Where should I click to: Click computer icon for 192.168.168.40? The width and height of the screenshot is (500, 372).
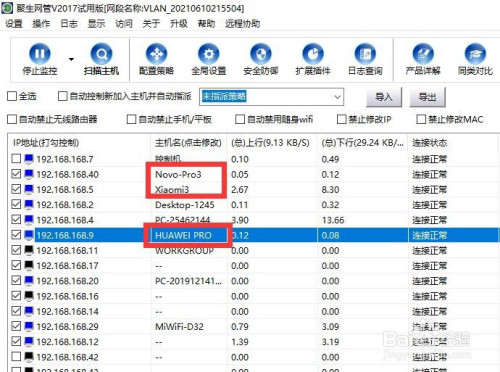point(29,174)
